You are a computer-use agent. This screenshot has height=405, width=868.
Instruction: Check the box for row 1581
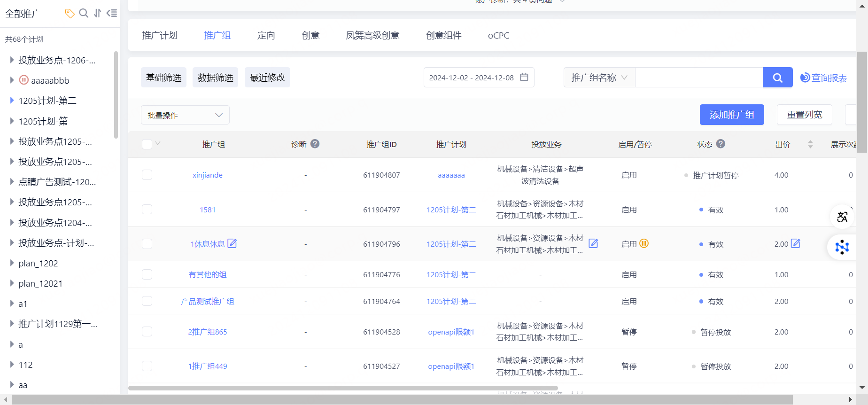click(x=147, y=209)
